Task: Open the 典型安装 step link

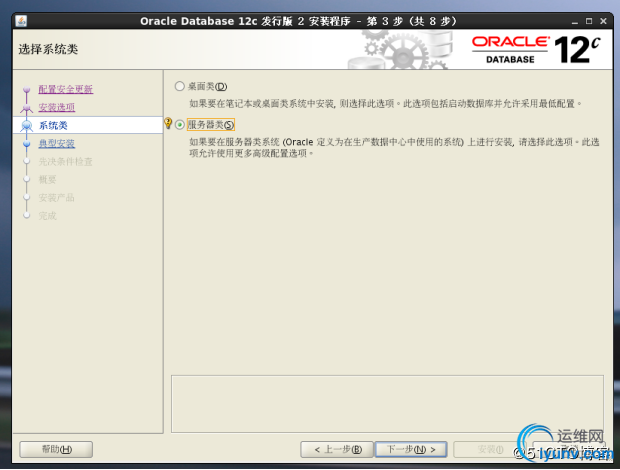Action: click(x=57, y=143)
